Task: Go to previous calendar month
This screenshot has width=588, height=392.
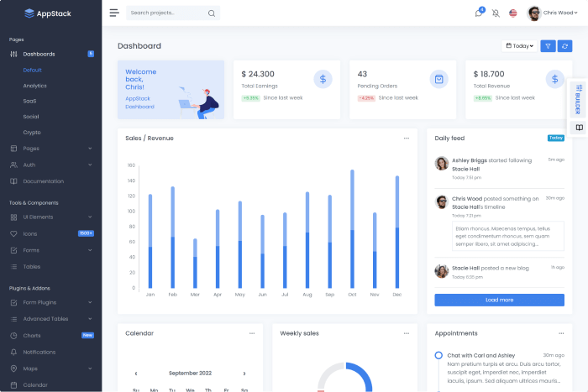Action: (x=136, y=374)
